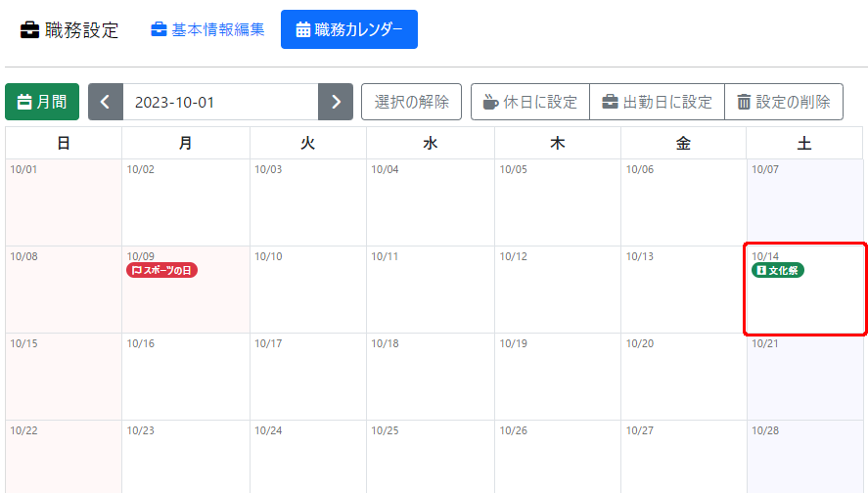Select the 10/18 calendar cell
This screenshot has width=868, height=493.
tap(431, 377)
